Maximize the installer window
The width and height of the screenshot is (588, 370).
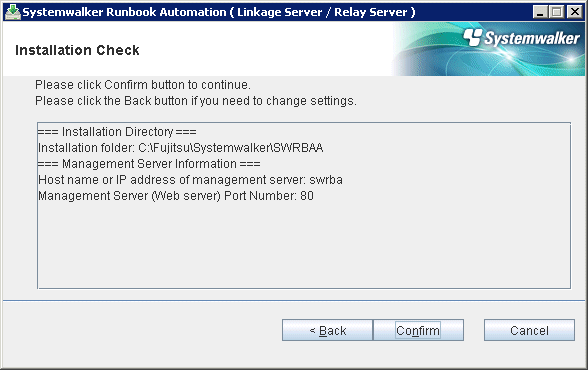(557, 12)
